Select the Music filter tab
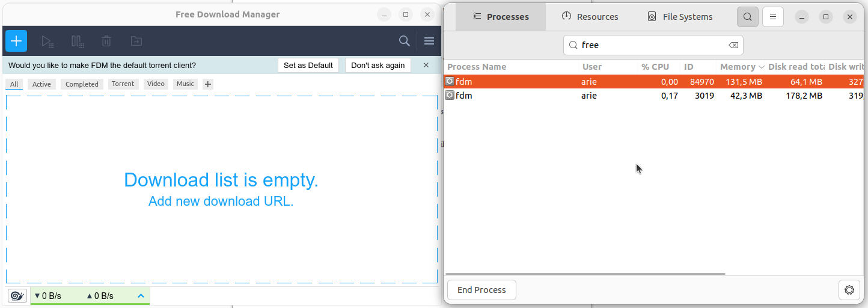 (185, 84)
